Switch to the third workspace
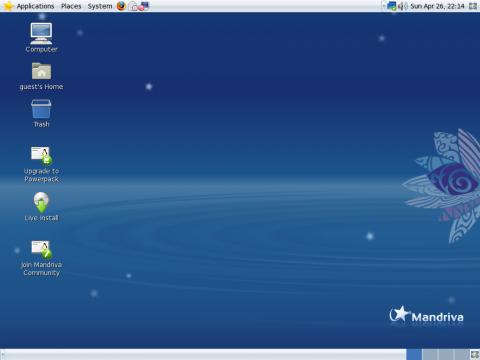The height and width of the screenshot is (360, 480). coord(446,355)
